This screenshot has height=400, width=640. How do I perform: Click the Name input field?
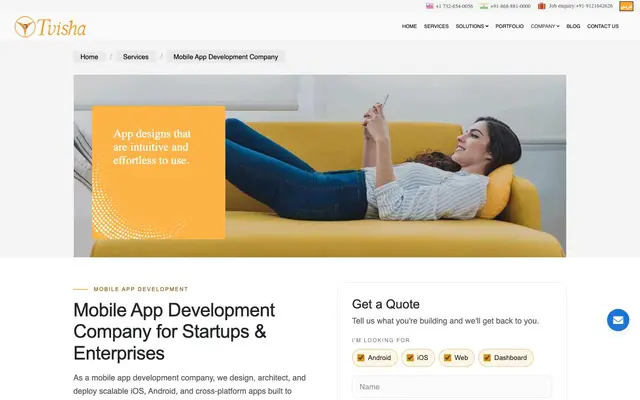(452, 387)
